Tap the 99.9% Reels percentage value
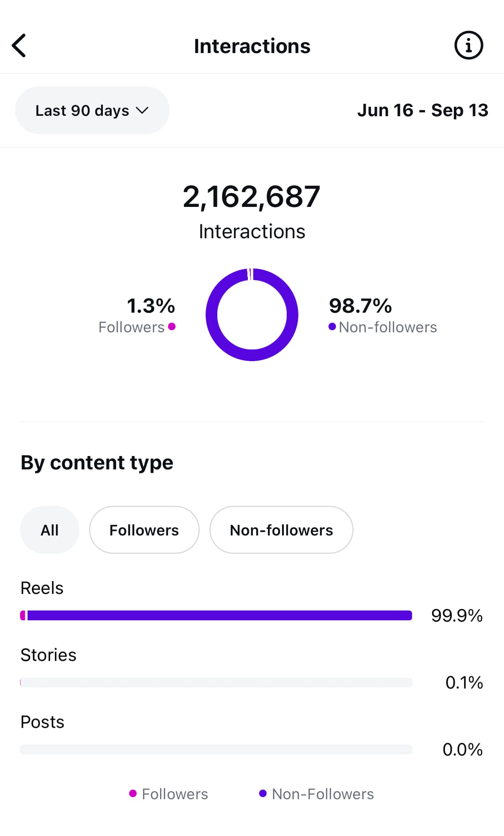The image size is (504, 836). (457, 616)
